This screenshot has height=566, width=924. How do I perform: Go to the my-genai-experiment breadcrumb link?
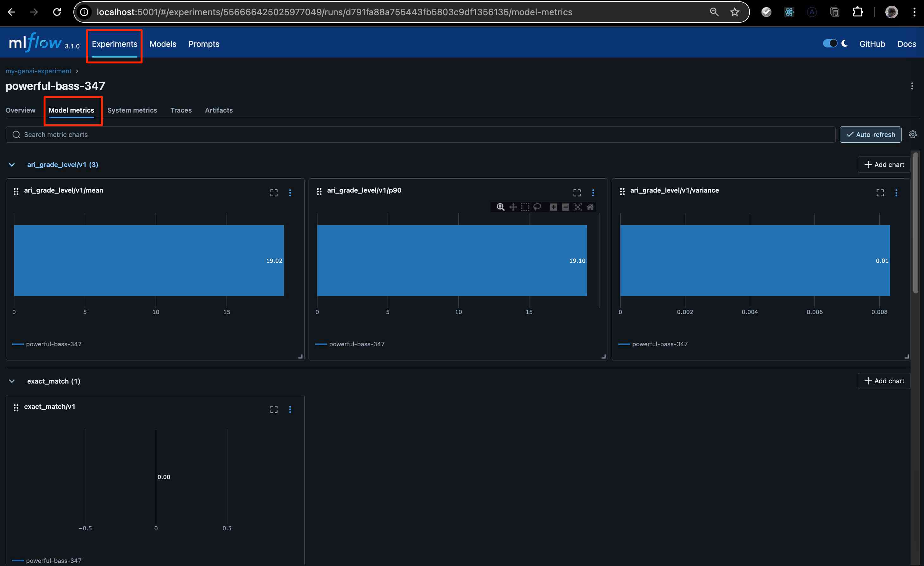point(38,71)
